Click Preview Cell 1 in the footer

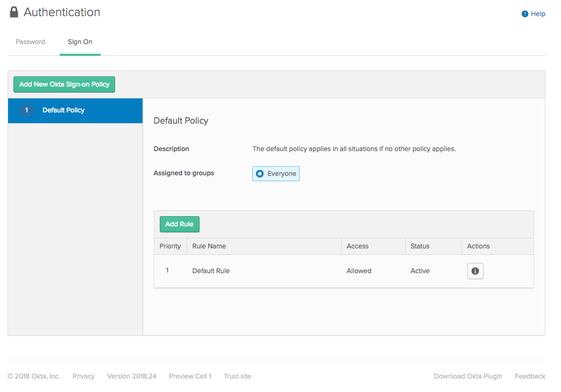coord(190,376)
